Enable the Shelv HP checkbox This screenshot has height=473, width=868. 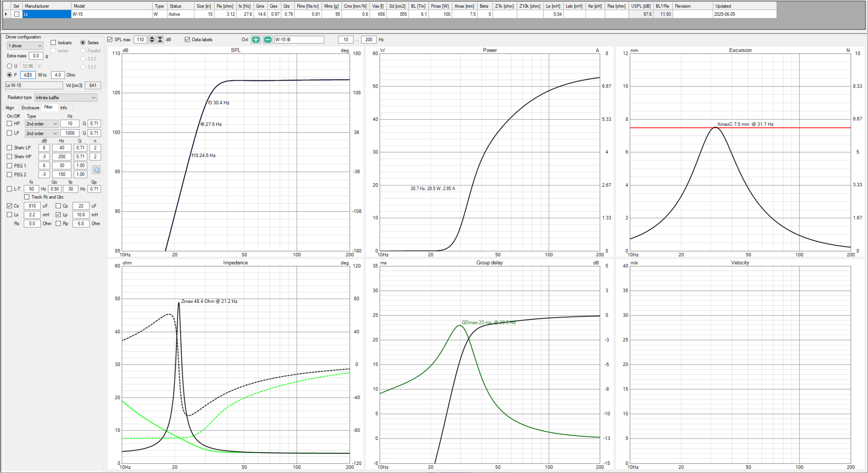[x=9, y=157]
